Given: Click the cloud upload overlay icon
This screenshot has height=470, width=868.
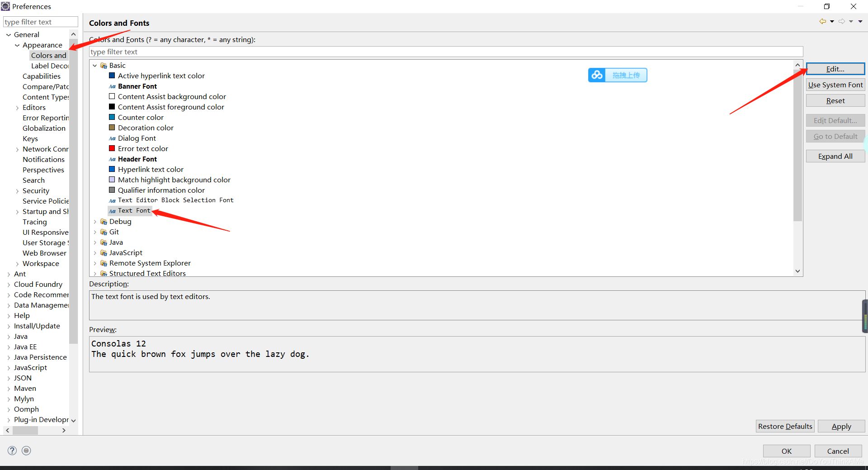Looking at the screenshot, I should (x=597, y=75).
